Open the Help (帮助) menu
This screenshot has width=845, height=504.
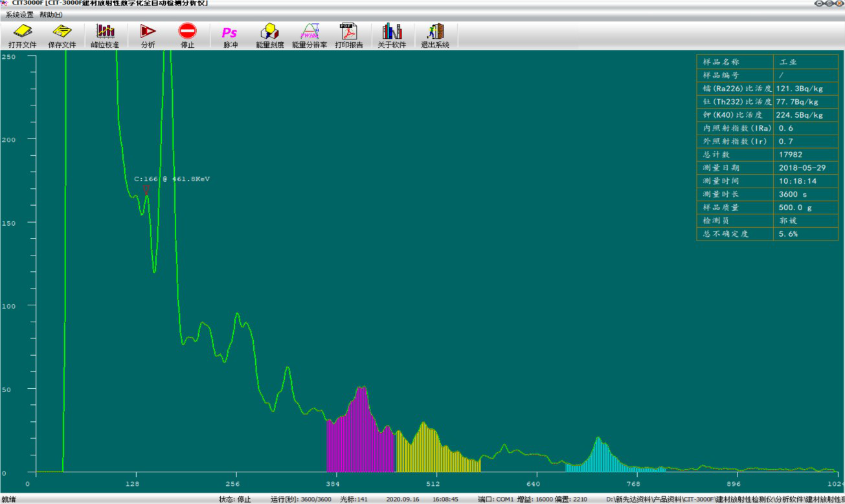(x=51, y=14)
